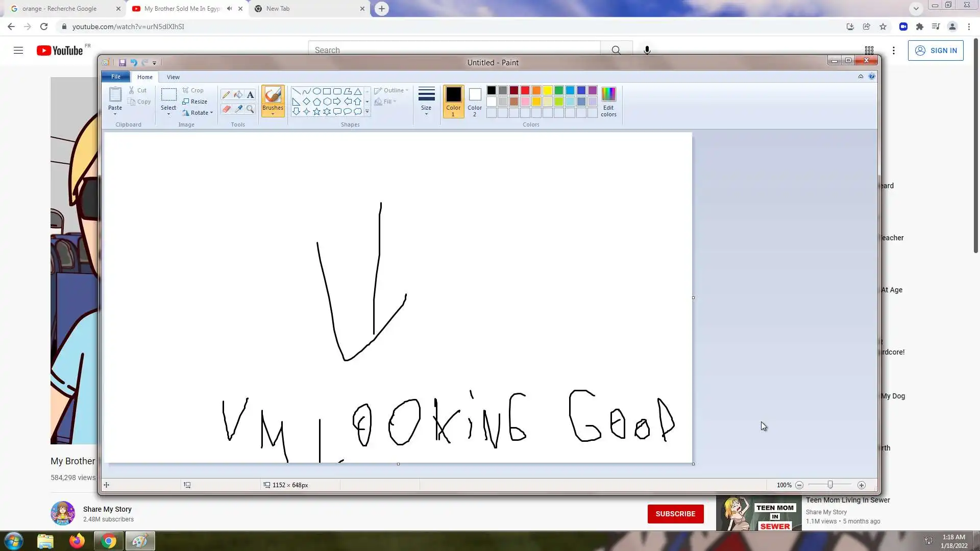Select the Pencil tool
Viewport: 980px width, 551px height.
(226, 95)
